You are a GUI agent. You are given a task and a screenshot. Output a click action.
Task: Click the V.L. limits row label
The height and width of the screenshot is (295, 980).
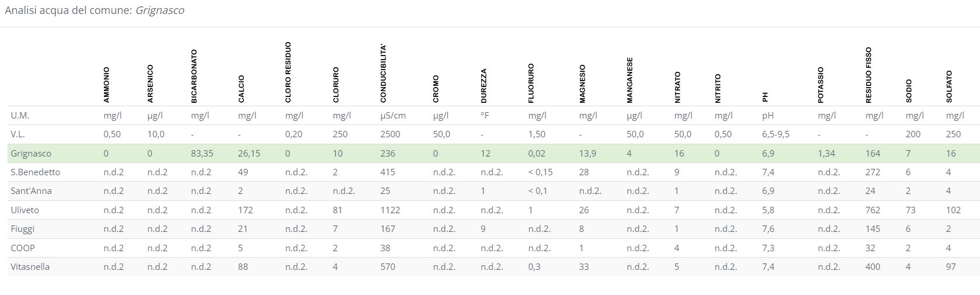(18, 134)
